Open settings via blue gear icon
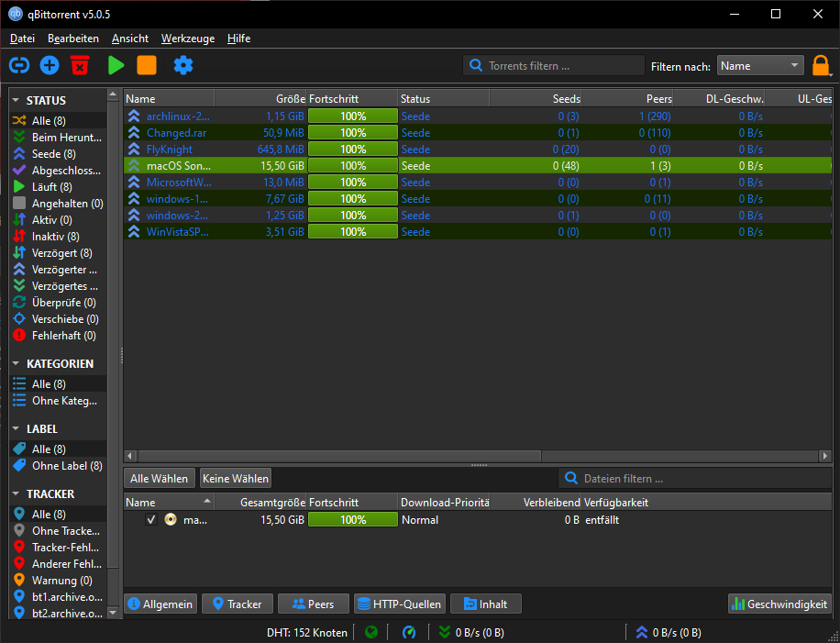The height and width of the screenshot is (643, 840). coord(183,65)
